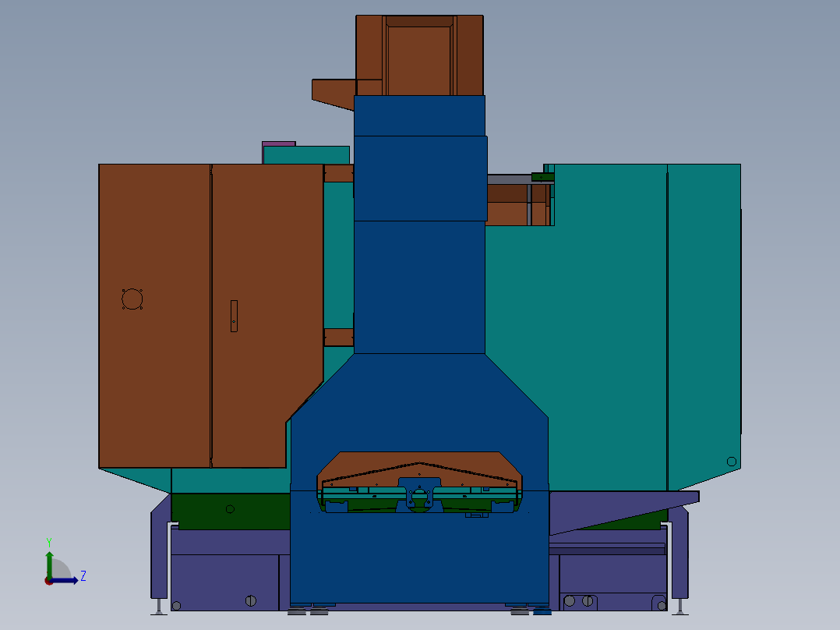Select vertical door handle on brown cabinet
840x630 pixels.
(x=234, y=316)
